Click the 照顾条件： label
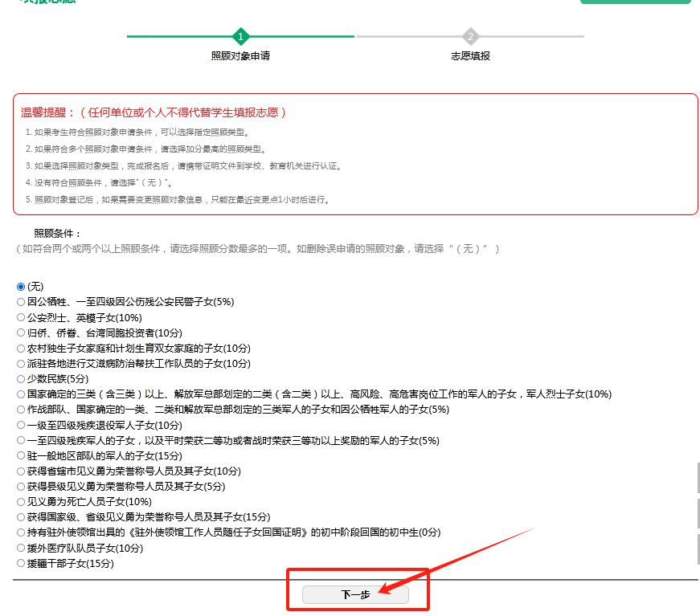 click(58, 233)
